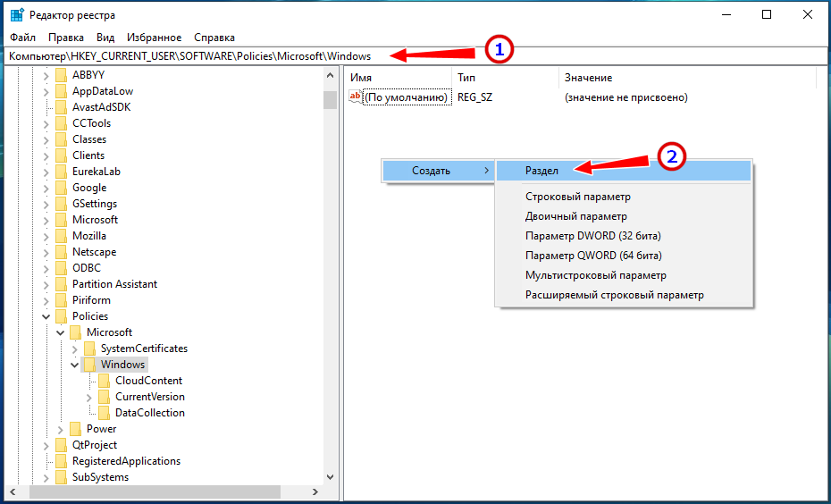This screenshot has width=831, height=504.
Task: Select the Windows key in tree
Action: [x=122, y=365]
